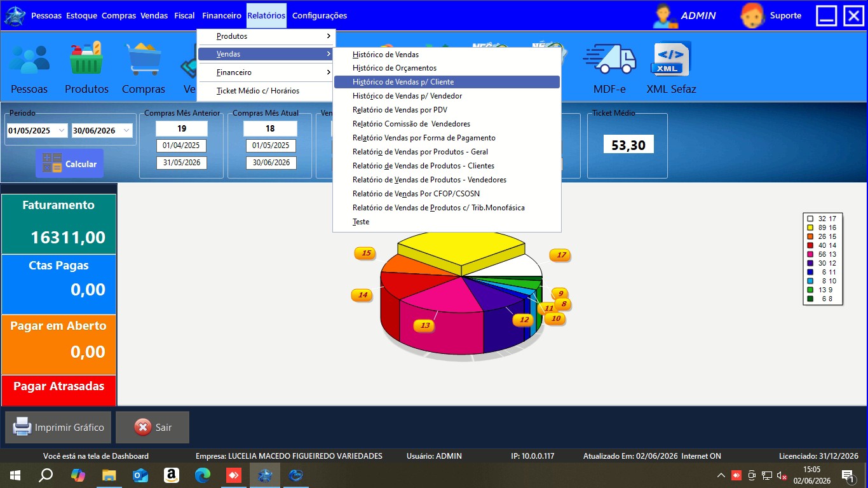The height and width of the screenshot is (488, 868).
Task: Click the Ctas Pagas card
Action: point(59,284)
